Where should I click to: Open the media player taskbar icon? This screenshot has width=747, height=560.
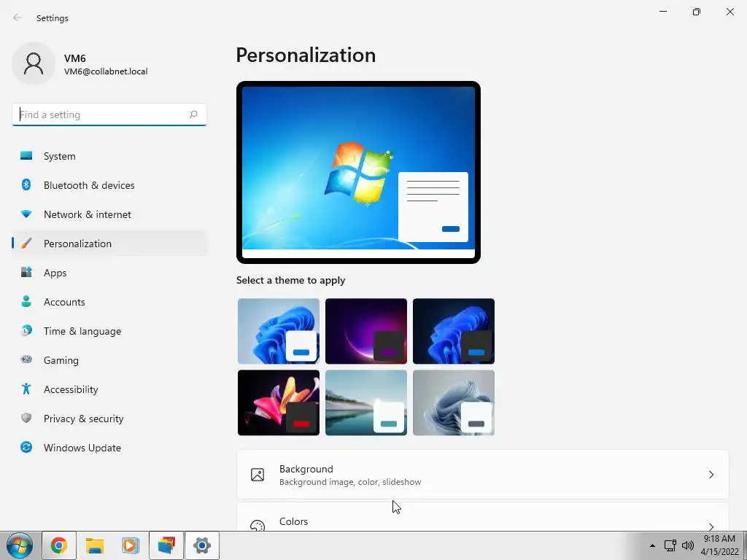(x=131, y=545)
